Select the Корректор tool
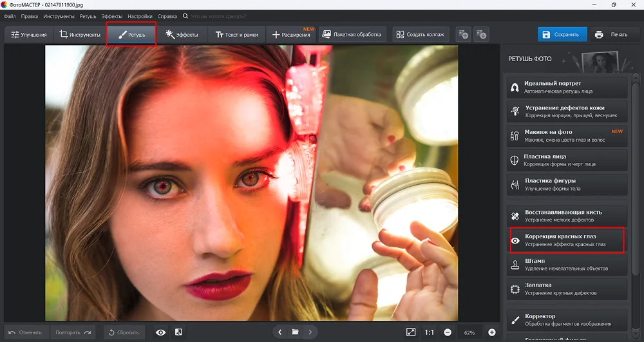Screen dimensions: 644x342 coord(567,320)
